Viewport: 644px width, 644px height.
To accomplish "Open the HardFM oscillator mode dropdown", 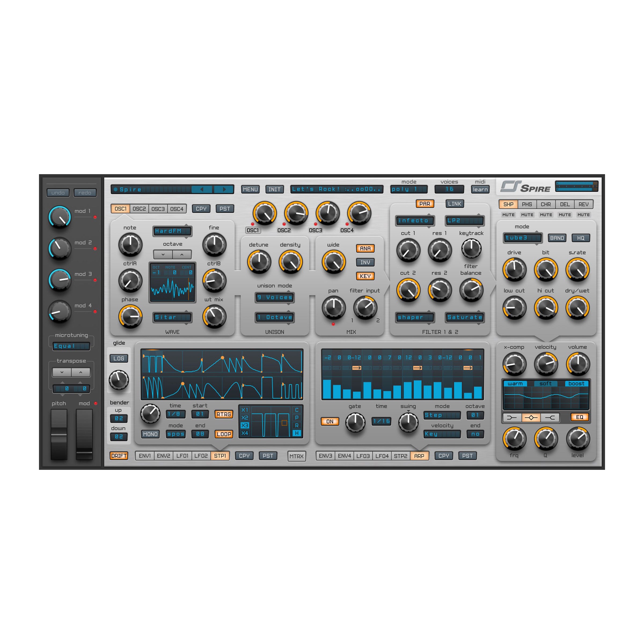I will pyautogui.click(x=172, y=231).
